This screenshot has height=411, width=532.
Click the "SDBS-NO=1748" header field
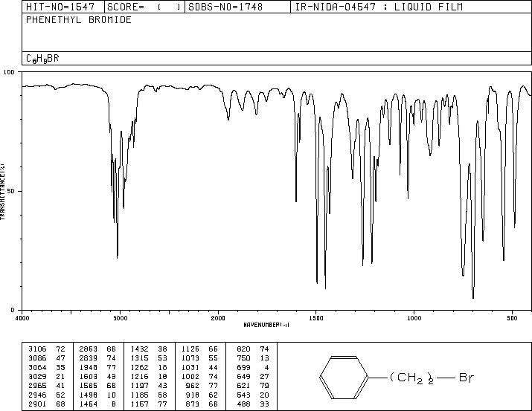237,7
